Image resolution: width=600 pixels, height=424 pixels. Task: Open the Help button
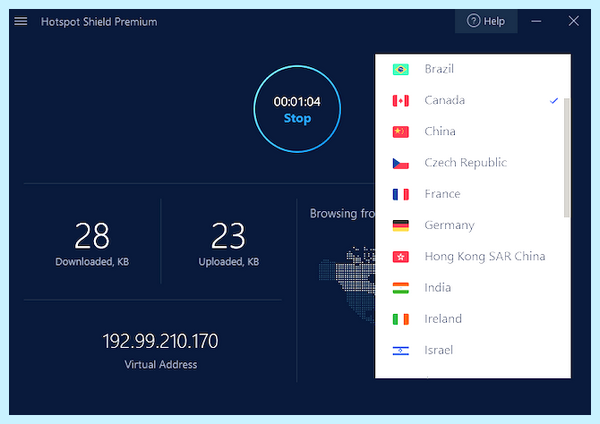click(x=486, y=21)
